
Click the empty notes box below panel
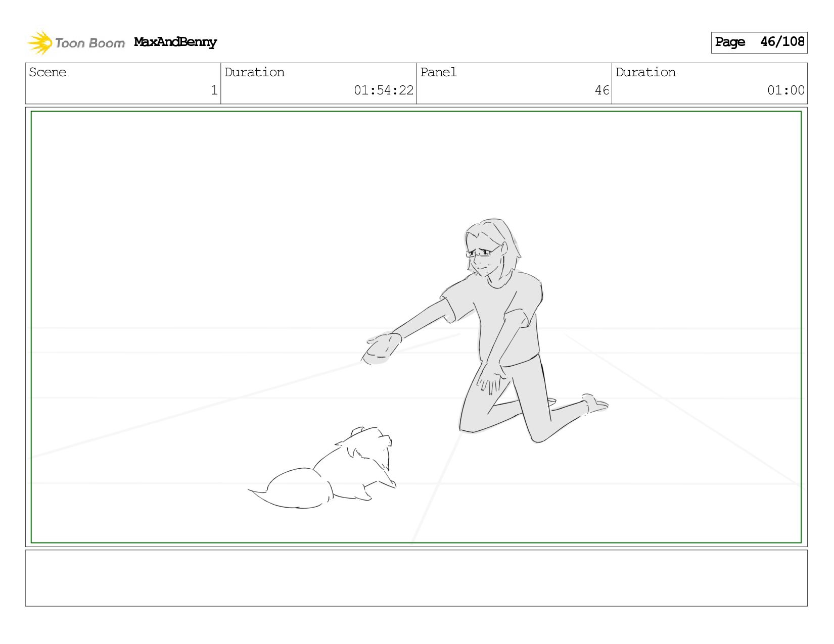(416, 578)
